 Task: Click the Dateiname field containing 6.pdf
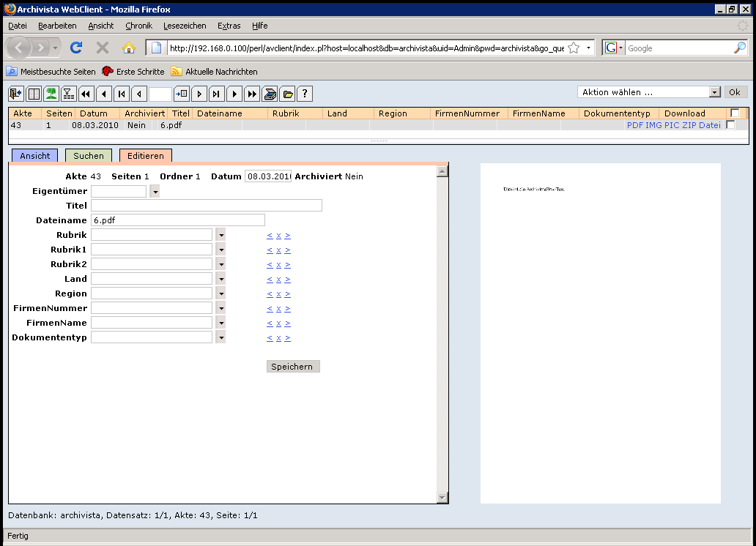pyautogui.click(x=178, y=220)
